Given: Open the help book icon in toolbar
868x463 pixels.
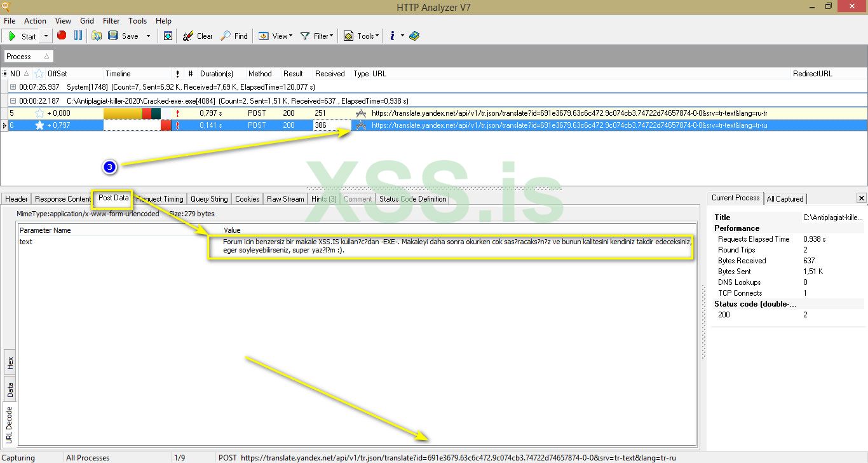Looking at the screenshot, I should click(414, 36).
